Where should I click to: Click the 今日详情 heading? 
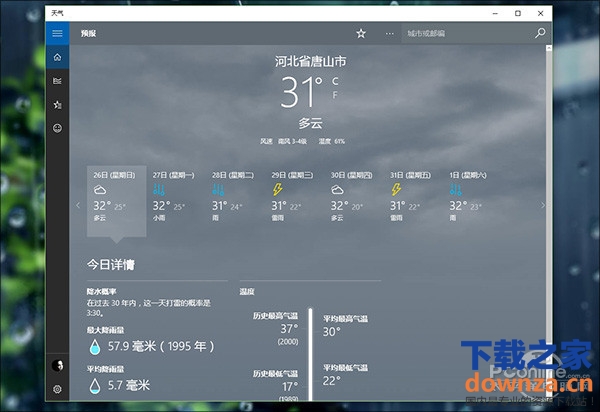111,264
